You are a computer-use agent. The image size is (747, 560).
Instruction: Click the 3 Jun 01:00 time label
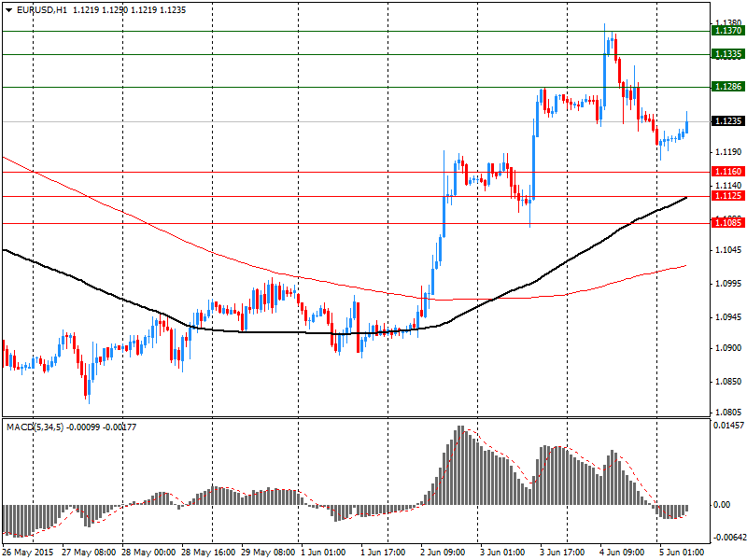[x=502, y=553]
